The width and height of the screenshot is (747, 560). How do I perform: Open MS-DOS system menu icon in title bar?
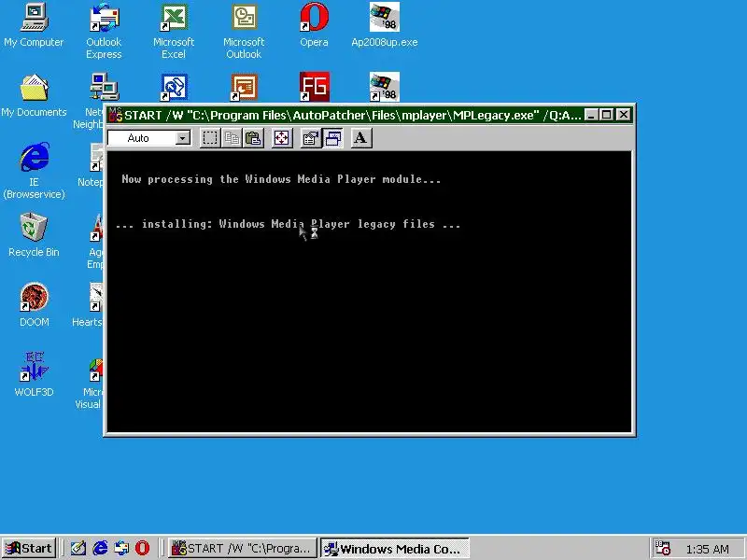pyautogui.click(x=115, y=115)
